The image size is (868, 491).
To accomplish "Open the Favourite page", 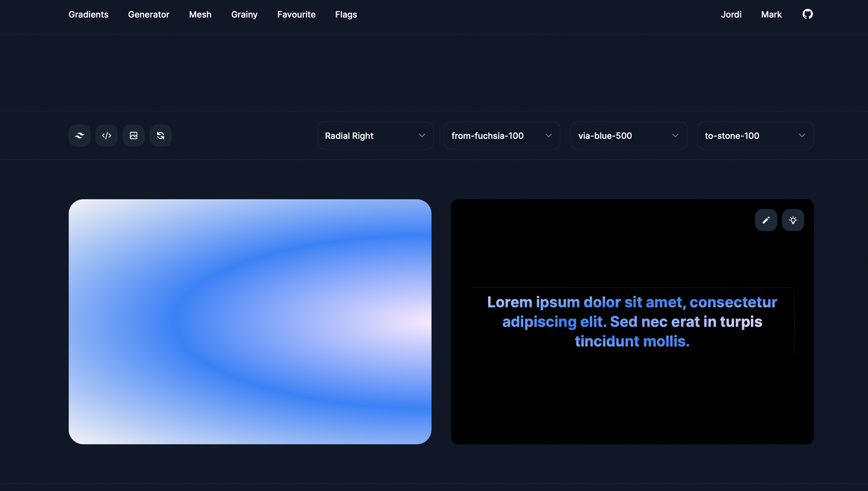I will click(296, 14).
